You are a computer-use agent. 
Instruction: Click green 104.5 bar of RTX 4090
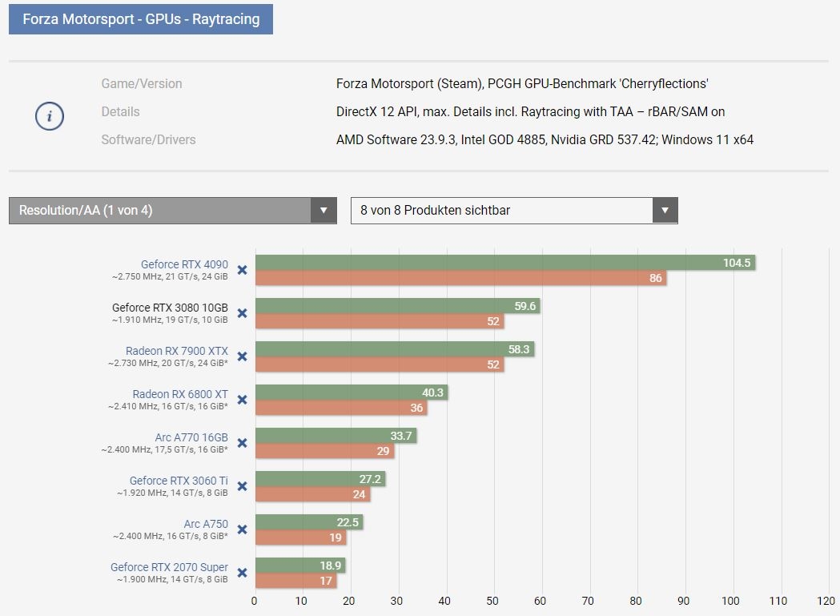pos(505,263)
